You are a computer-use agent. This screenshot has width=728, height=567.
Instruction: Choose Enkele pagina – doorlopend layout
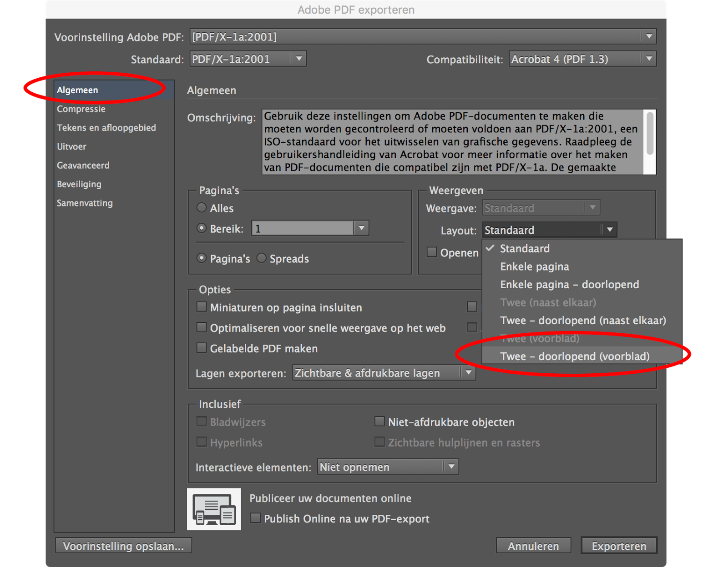pos(582,285)
